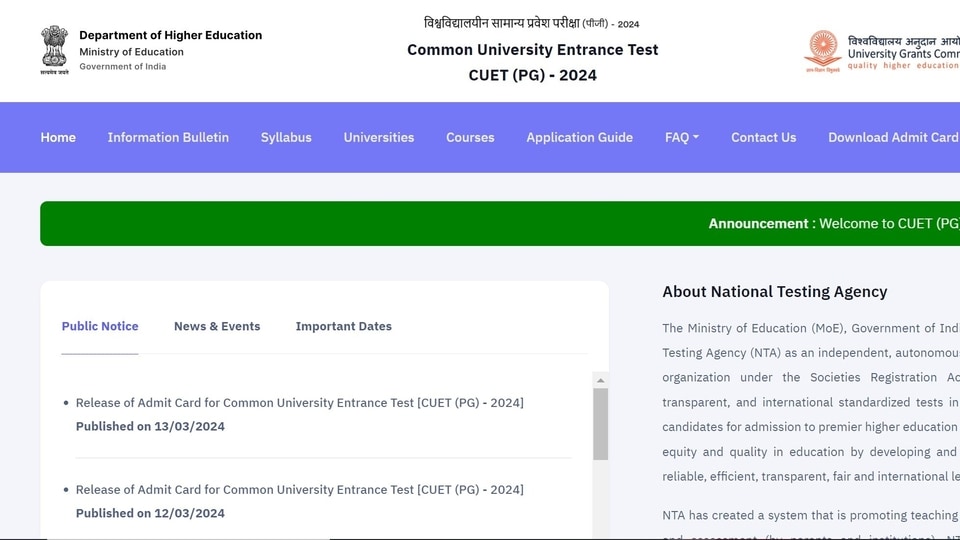Click the green Announcement banner
Viewport: 960px width, 540px height.
point(500,223)
